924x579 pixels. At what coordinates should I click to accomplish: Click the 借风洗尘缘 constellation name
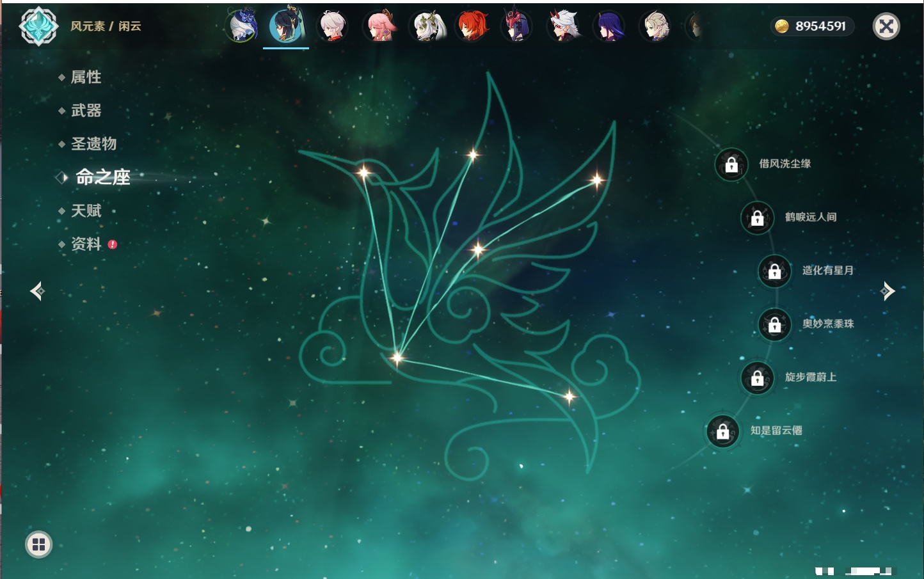785,164
